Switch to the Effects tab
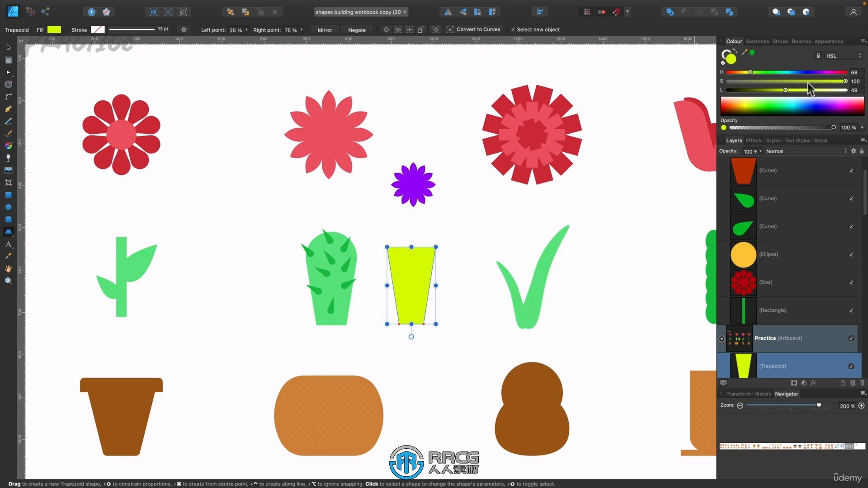Image resolution: width=868 pixels, height=488 pixels. [754, 141]
